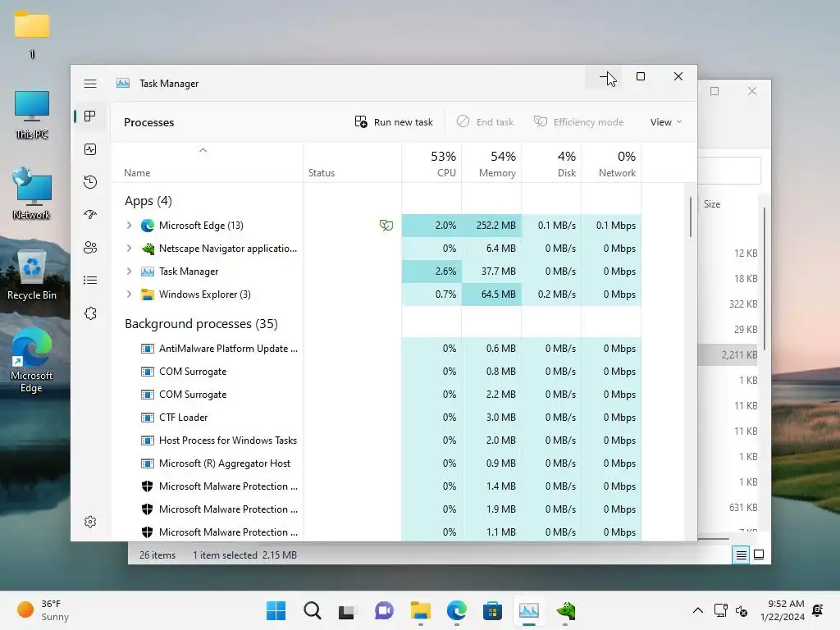840x630 pixels.
Task: Expand the Netscape Navigator application row
Action: pyautogui.click(x=129, y=249)
